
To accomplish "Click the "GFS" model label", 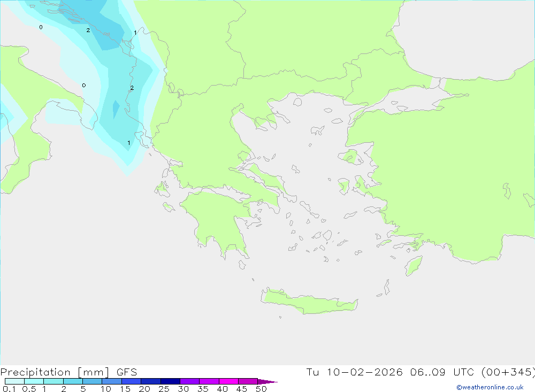I will point(127,372).
